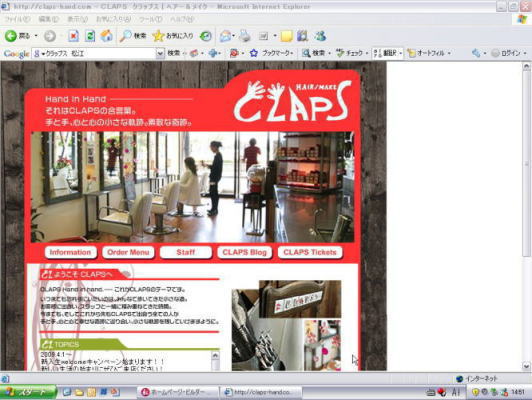This screenshot has width=532, height=400.
Task: Open the Edit menu
Action: tap(49, 19)
